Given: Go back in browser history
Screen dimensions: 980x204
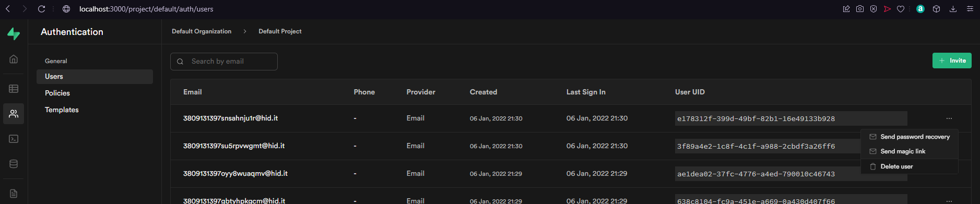Looking at the screenshot, I should click(8, 9).
